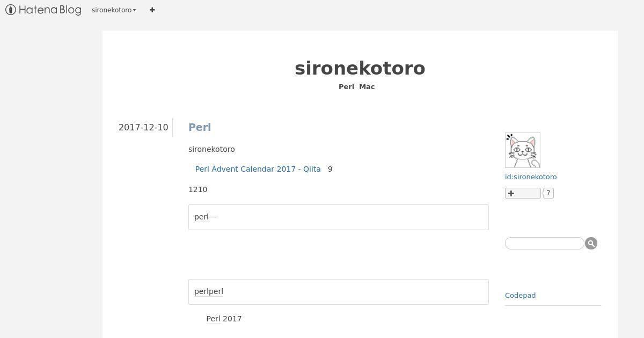Click the struck-through perl keyword in box

coord(201,217)
